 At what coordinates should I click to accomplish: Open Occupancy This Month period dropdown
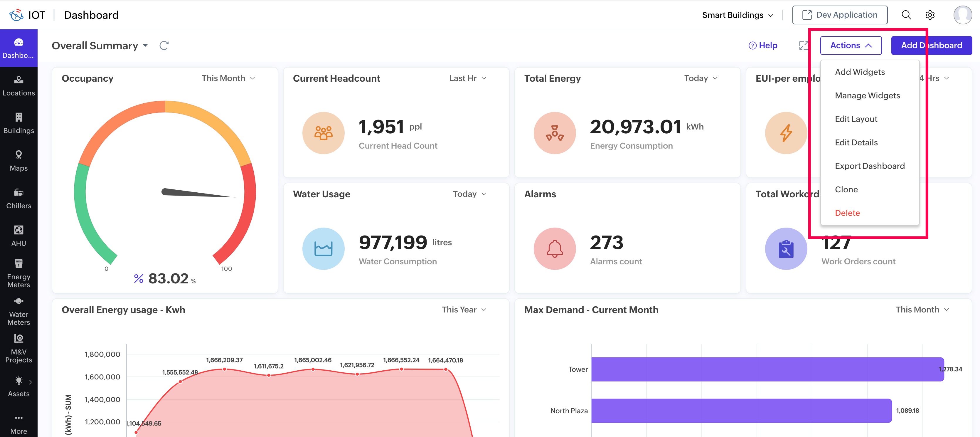(x=228, y=78)
